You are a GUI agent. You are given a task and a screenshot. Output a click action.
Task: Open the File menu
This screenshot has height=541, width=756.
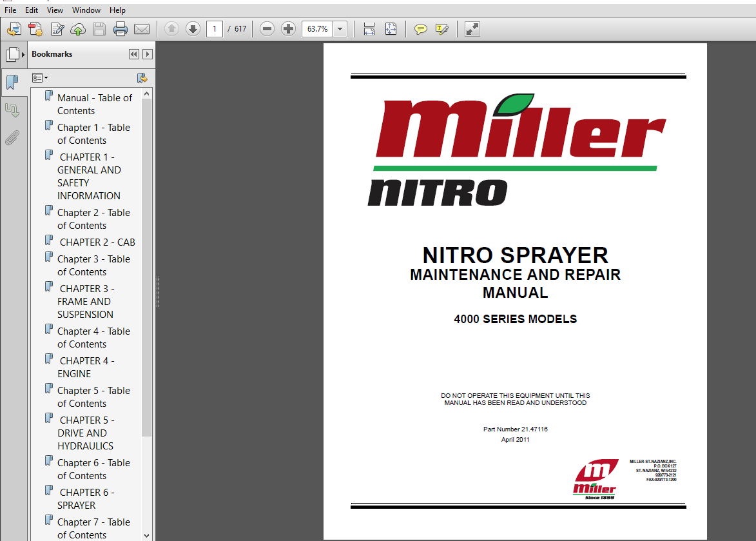(10, 10)
